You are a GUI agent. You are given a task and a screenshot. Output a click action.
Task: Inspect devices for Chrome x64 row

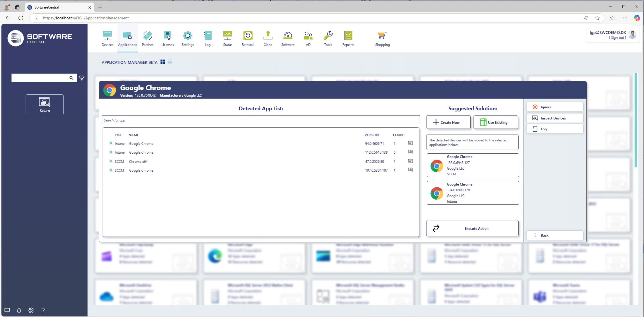(x=410, y=161)
